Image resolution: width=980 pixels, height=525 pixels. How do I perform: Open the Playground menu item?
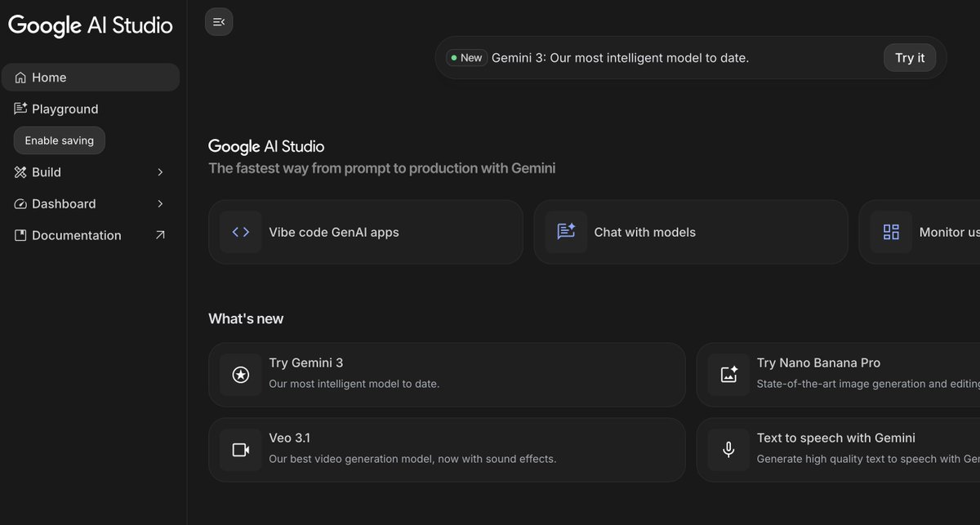pos(91,109)
